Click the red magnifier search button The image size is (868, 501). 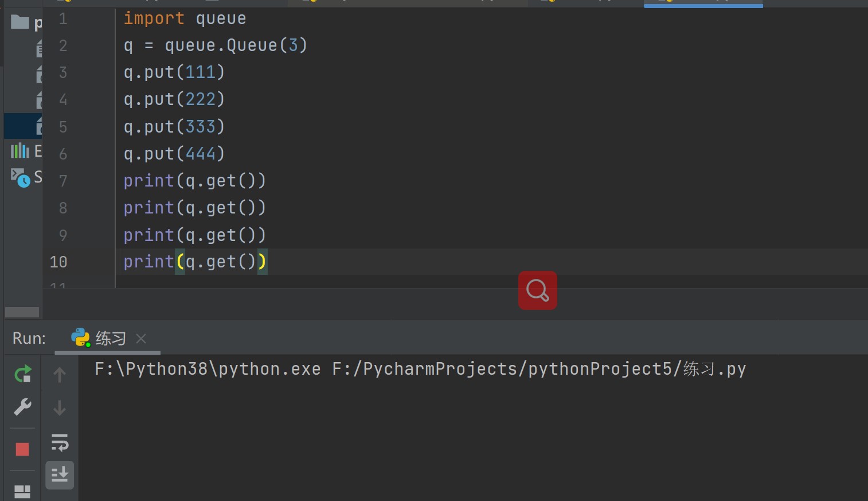[x=537, y=290]
